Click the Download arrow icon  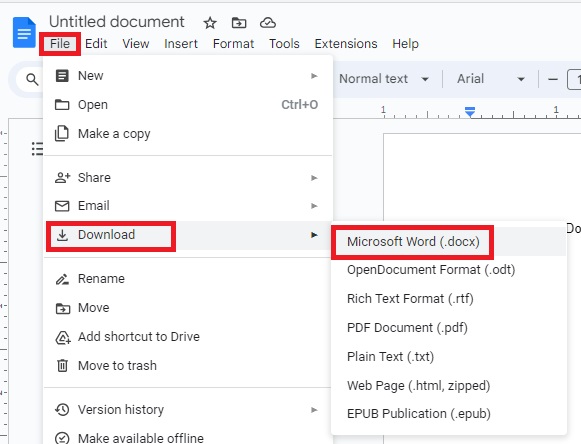click(x=62, y=235)
